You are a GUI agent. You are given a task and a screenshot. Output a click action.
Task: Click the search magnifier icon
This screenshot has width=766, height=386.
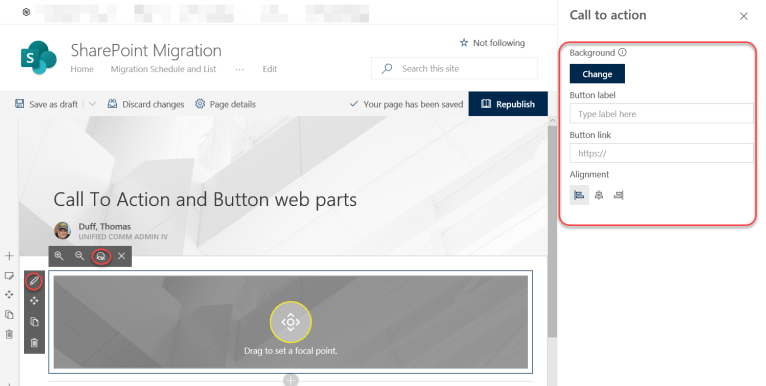[x=387, y=68]
